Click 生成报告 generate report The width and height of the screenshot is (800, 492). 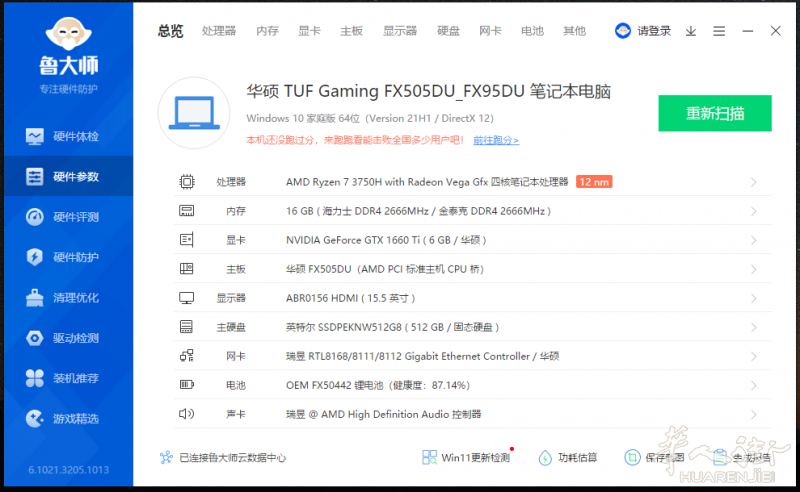coord(741,457)
